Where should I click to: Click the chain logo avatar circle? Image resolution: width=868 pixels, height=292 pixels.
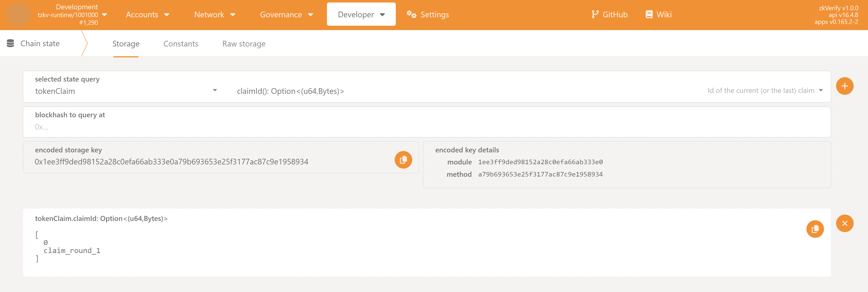19,15
